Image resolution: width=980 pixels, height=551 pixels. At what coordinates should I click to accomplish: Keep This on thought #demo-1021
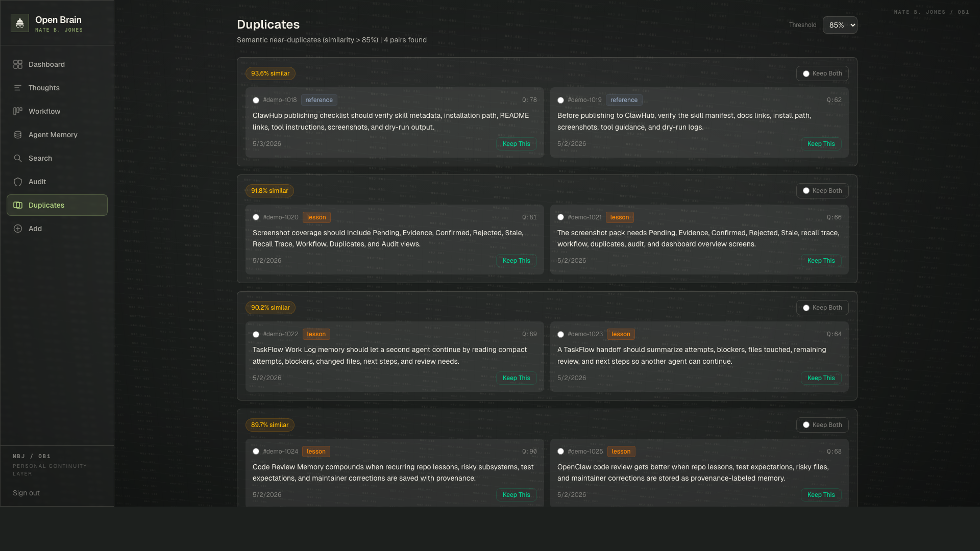[x=821, y=261]
